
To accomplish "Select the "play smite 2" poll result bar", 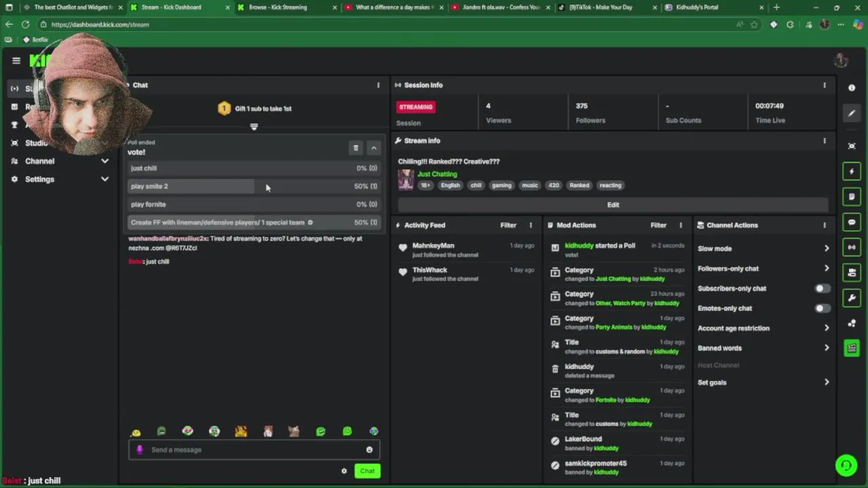I will 254,186.
